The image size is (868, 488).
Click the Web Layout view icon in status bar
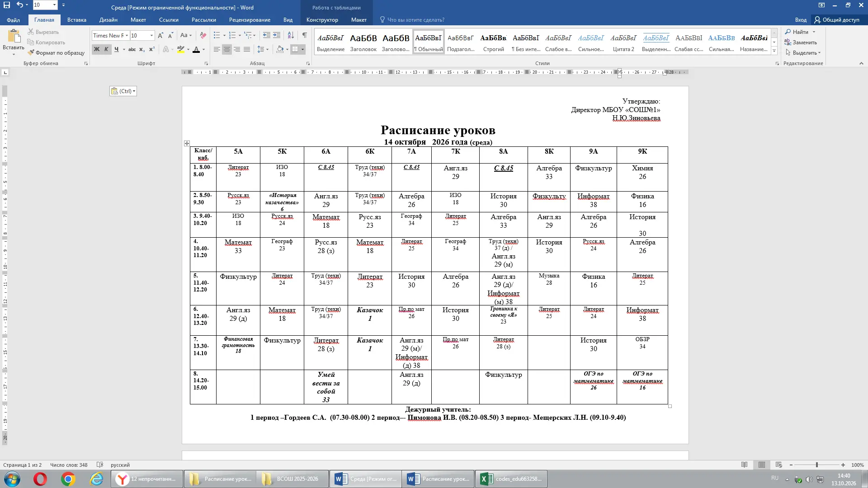coord(778,465)
